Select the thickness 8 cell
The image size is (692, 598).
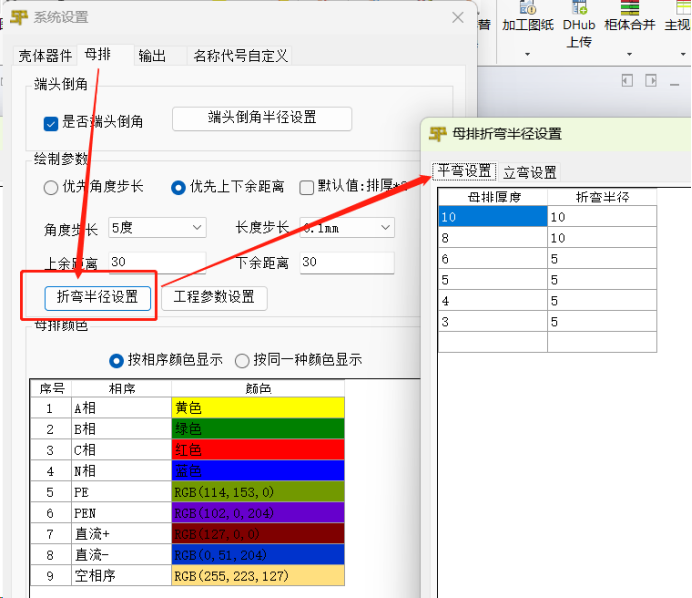[x=493, y=237]
